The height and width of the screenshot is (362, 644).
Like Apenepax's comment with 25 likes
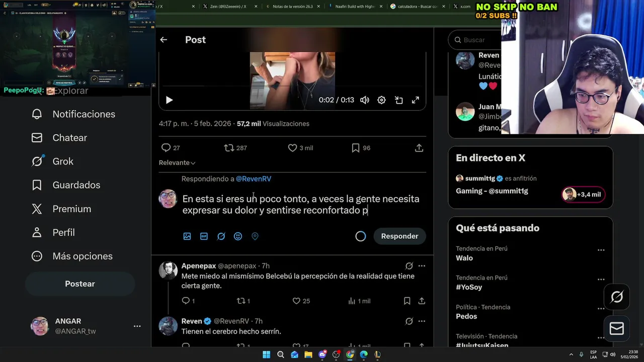[301, 301]
